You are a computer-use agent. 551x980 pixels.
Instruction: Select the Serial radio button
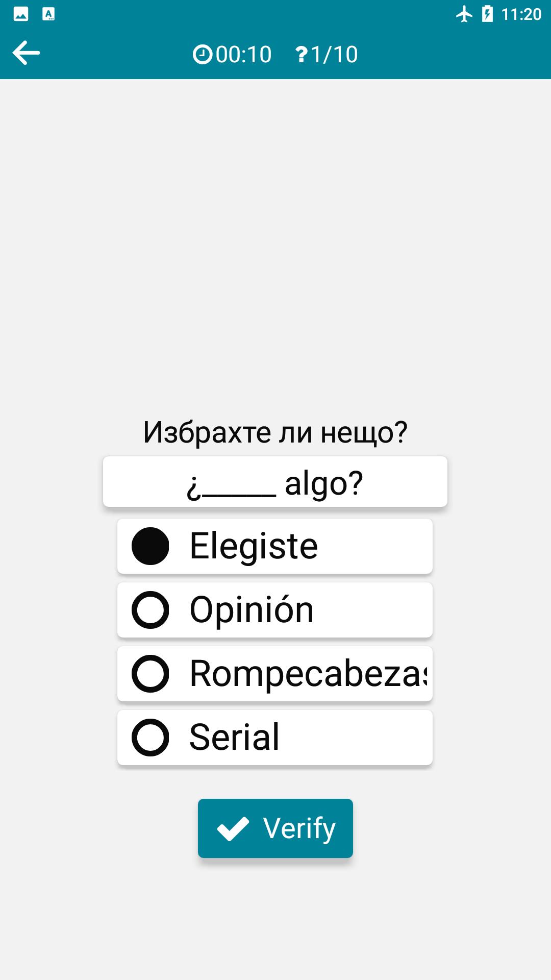point(151,738)
